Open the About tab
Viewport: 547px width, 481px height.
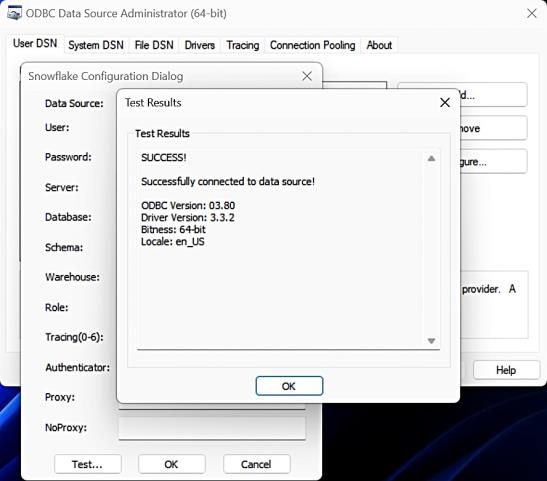(379, 45)
